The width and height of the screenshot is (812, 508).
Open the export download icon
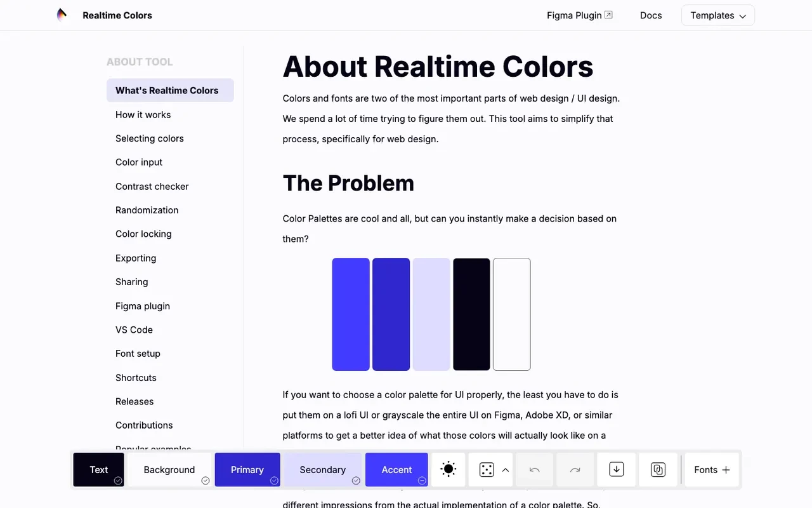click(617, 470)
